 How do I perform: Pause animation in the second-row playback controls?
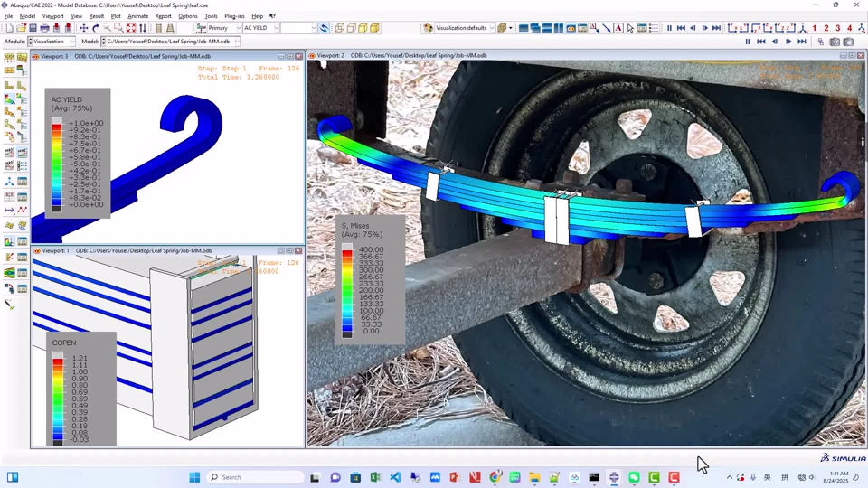748,42
